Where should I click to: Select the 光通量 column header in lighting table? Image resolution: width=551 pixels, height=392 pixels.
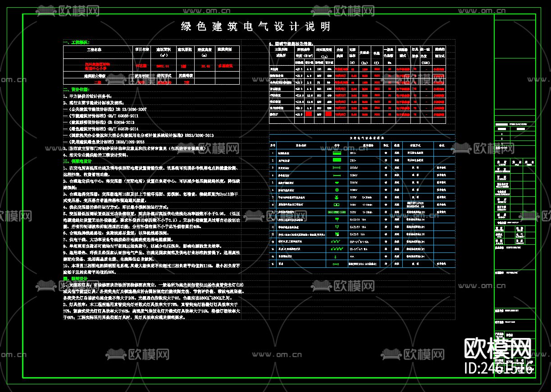point(364,52)
